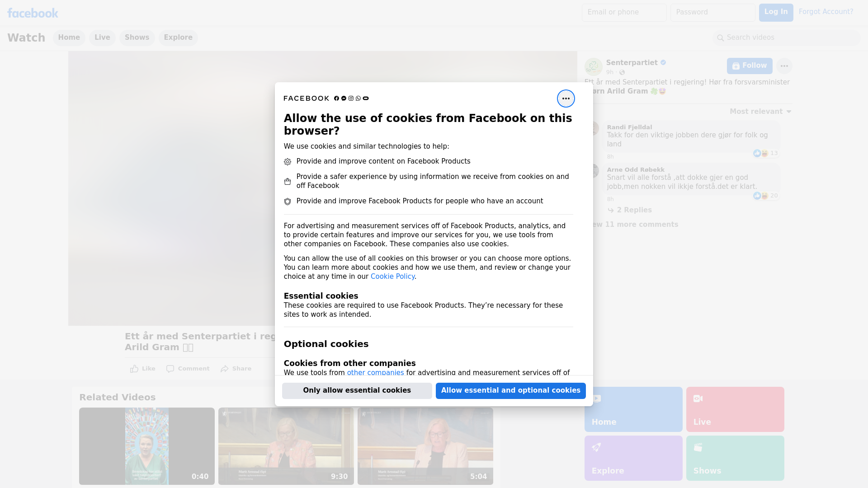
Task: Click the public globe icon beside 9h
Action: [x=622, y=72]
